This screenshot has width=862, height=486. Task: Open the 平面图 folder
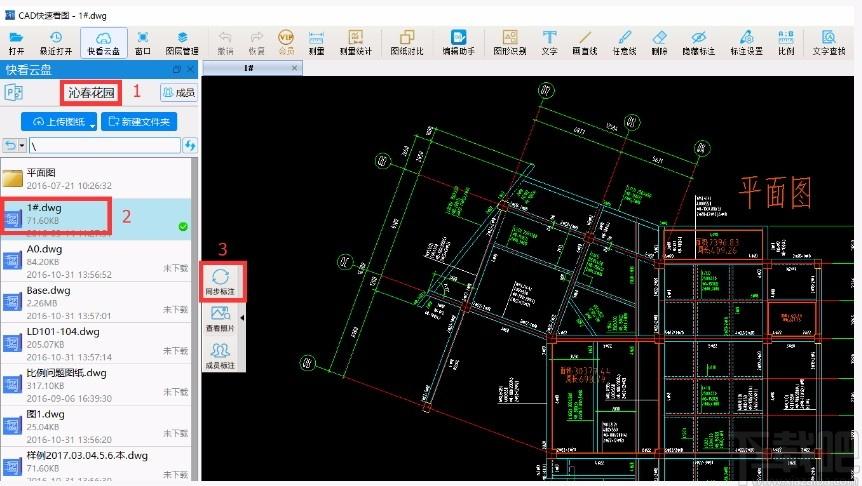(x=96, y=179)
